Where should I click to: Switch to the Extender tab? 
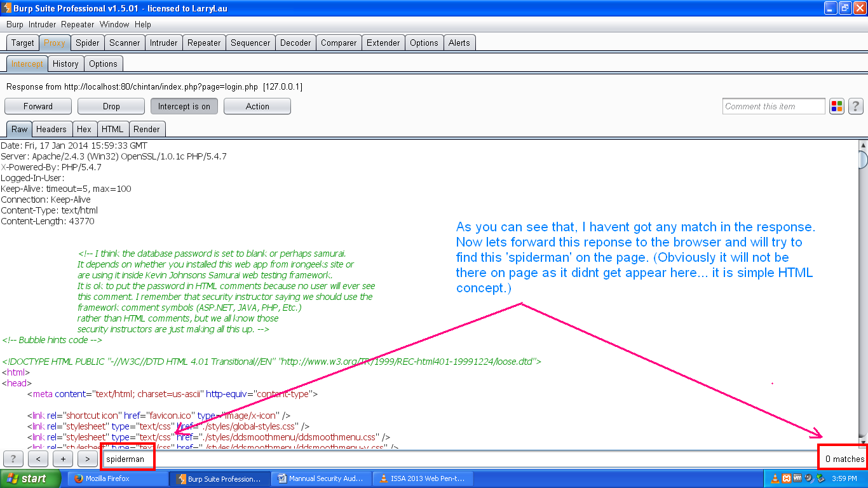click(x=383, y=43)
